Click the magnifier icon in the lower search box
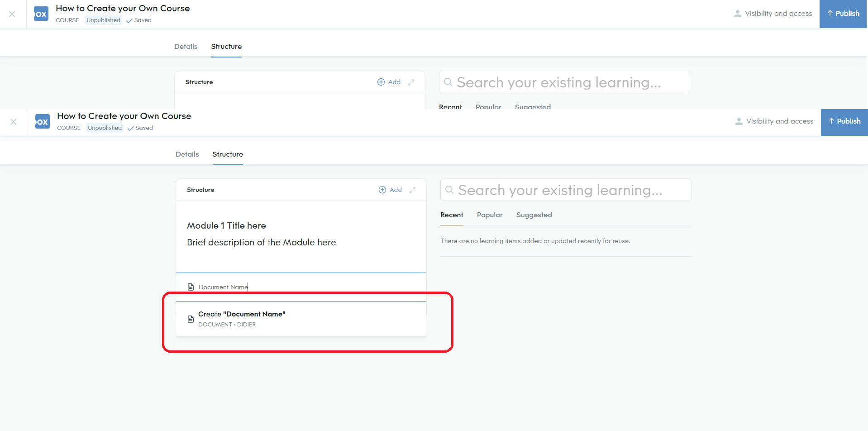Viewport: 868px width, 431px height. pos(449,190)
